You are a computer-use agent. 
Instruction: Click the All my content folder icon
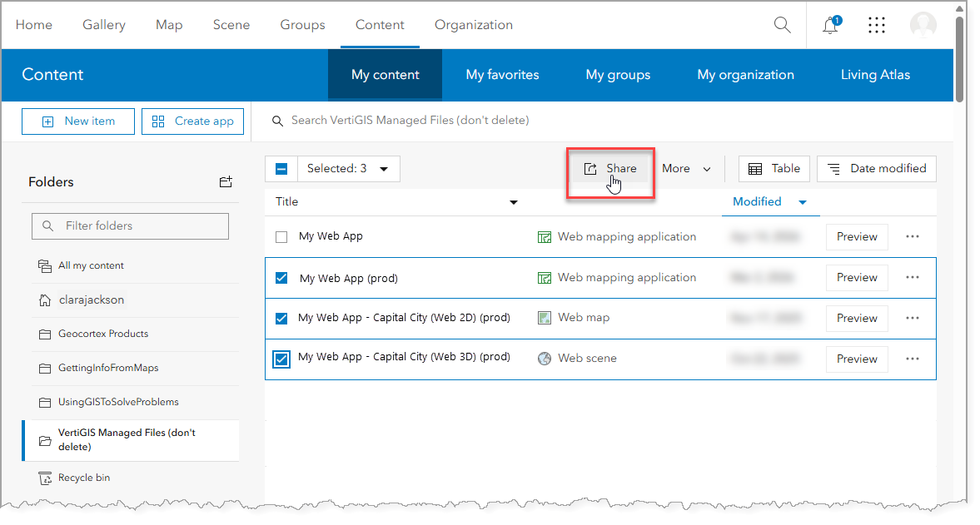pyautogui.click(x=45, y=266)
